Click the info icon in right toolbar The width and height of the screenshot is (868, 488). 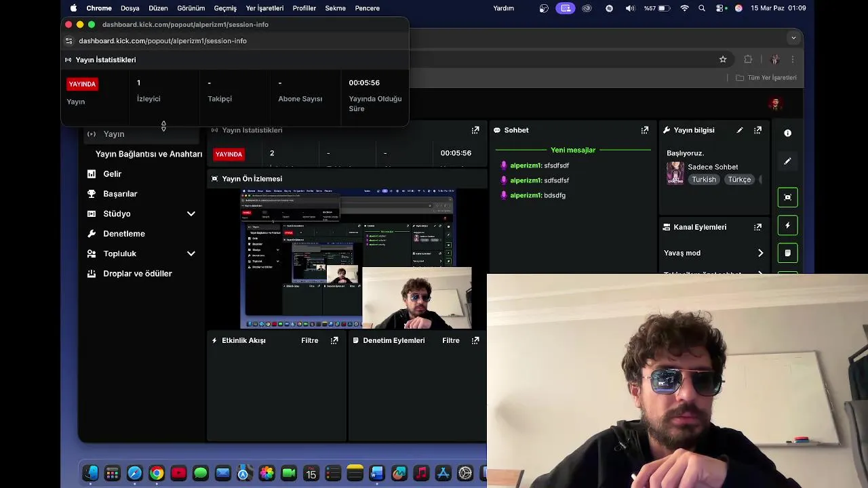787,133
